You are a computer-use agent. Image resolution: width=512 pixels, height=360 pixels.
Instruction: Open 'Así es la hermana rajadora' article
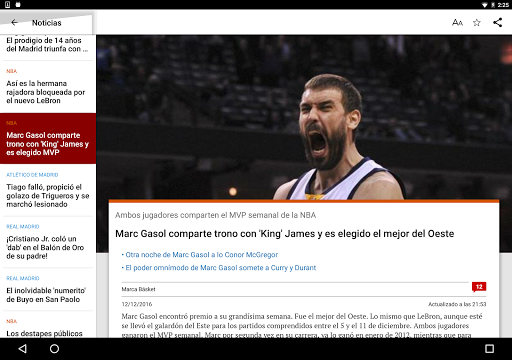click(48, 87)
